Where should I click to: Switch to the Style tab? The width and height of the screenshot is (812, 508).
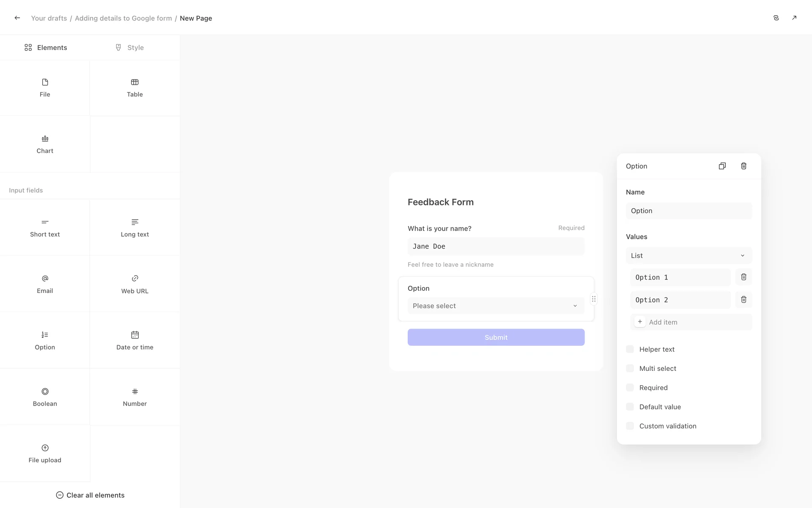pyautogui.click(x=129, y=47)
